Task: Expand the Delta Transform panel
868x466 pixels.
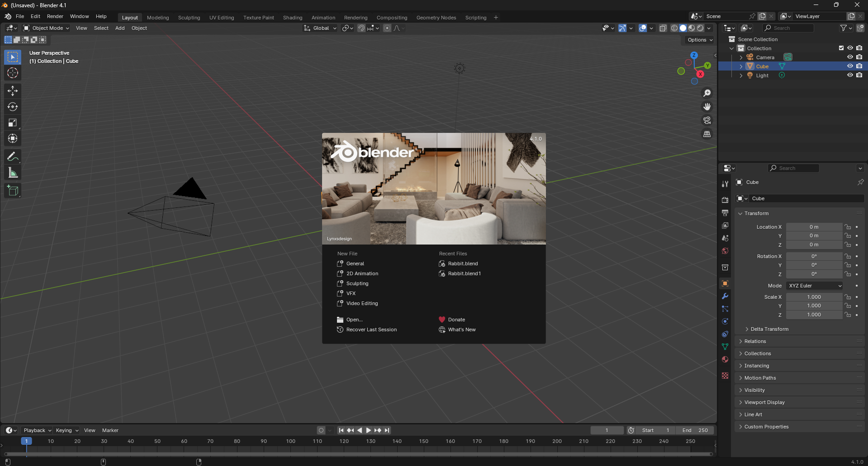Action: coord(769,329)
